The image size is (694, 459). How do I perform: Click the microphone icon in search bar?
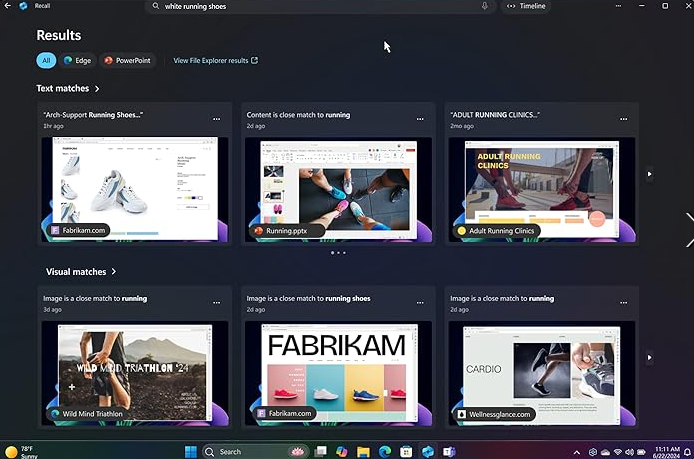point(485,6)
